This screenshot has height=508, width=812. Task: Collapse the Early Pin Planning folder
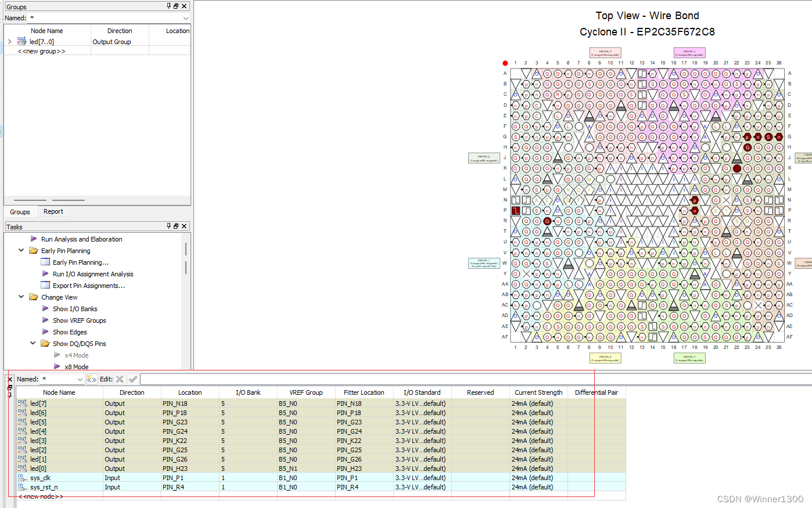click(21, 250)
